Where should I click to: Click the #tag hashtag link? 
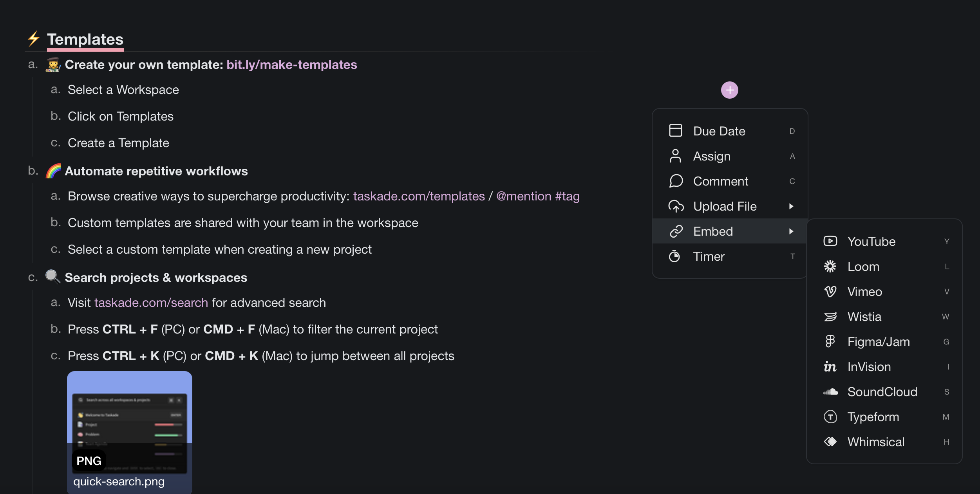tap(567, 196)
